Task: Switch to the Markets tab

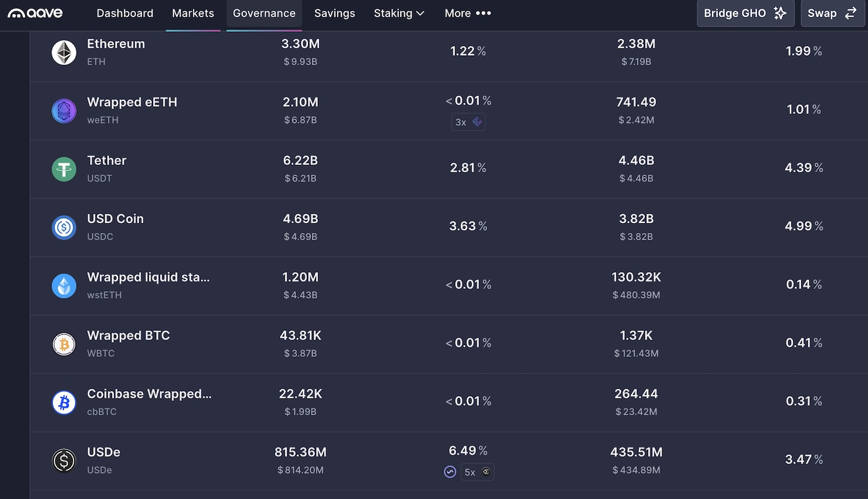Action: pos(193,13)
